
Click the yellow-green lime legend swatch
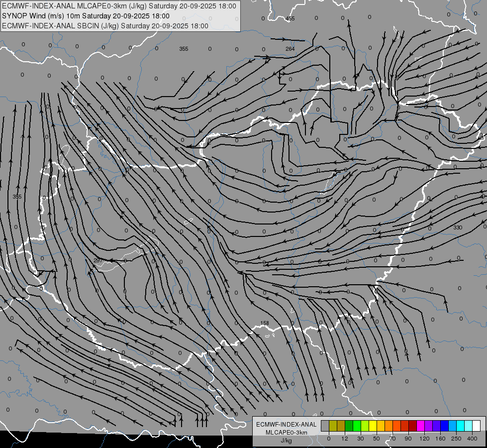point(365,426)
